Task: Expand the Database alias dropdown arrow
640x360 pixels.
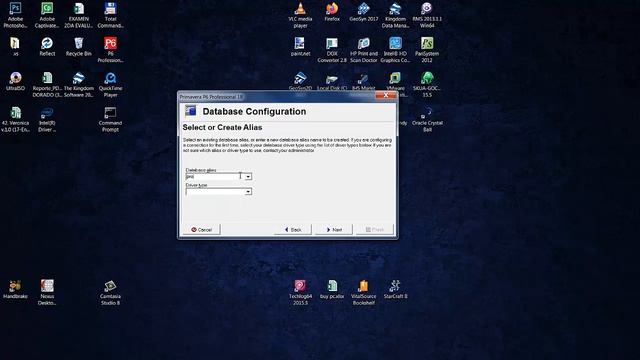Action: pos(248,177)
